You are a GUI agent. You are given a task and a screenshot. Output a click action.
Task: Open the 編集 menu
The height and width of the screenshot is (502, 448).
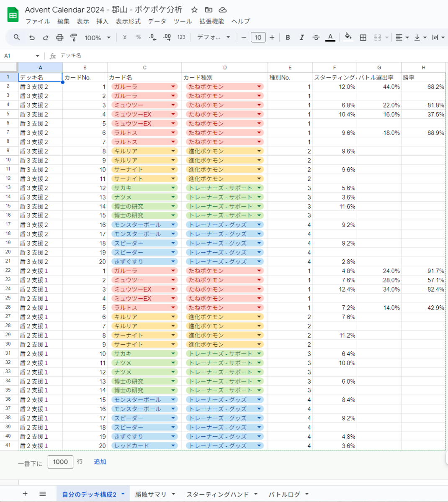point(63,21)
